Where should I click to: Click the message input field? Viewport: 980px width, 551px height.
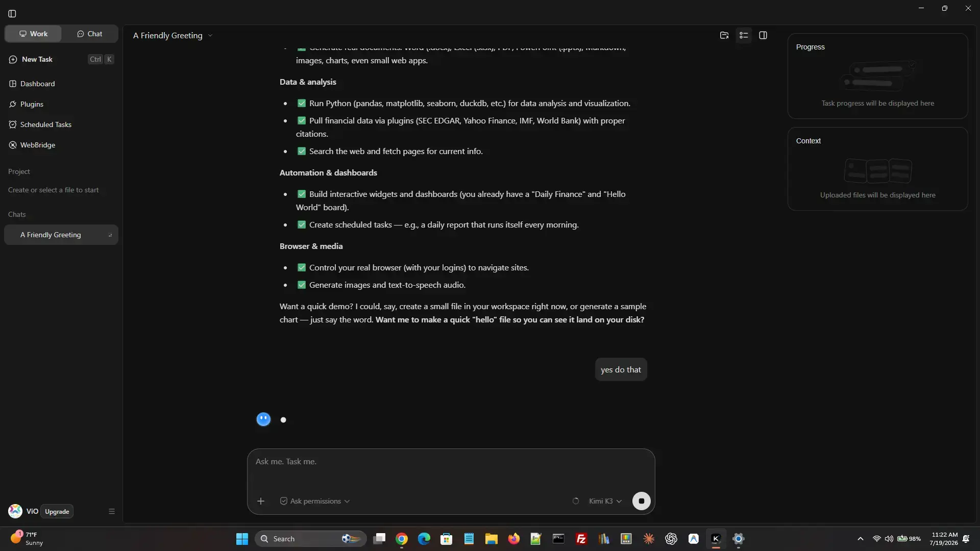(451, 462)
